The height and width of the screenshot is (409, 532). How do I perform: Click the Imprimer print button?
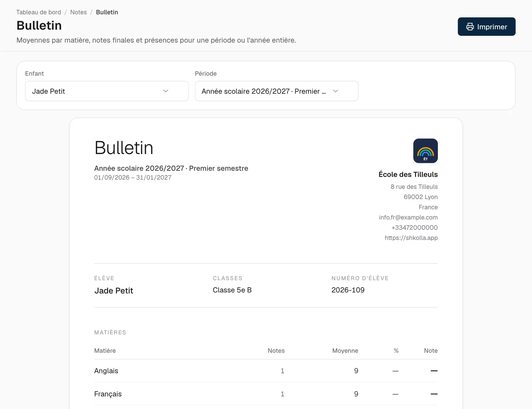486,27
